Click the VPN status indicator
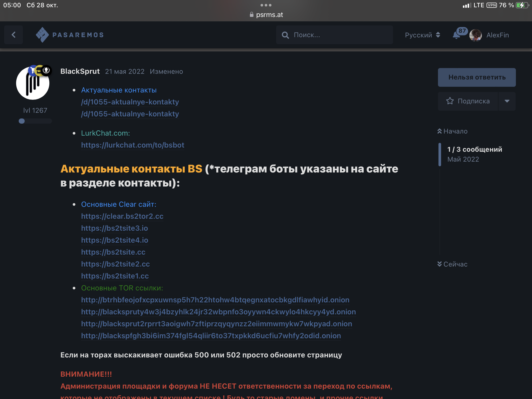 492,5
